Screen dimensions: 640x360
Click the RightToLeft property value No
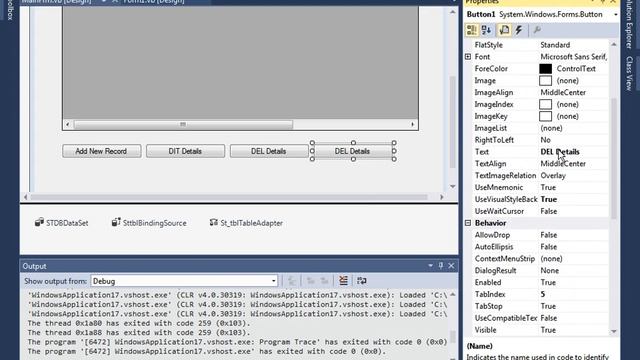tap(545, 140)
